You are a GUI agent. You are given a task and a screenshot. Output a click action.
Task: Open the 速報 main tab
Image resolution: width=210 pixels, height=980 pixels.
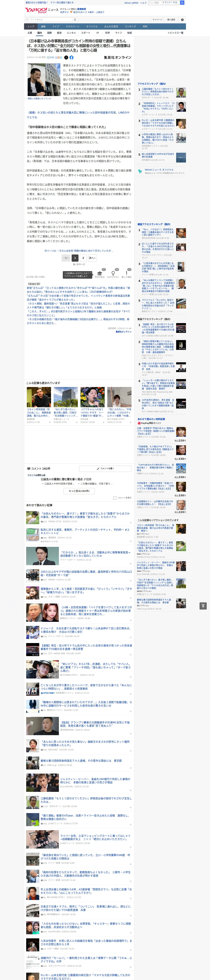[43, 27]
